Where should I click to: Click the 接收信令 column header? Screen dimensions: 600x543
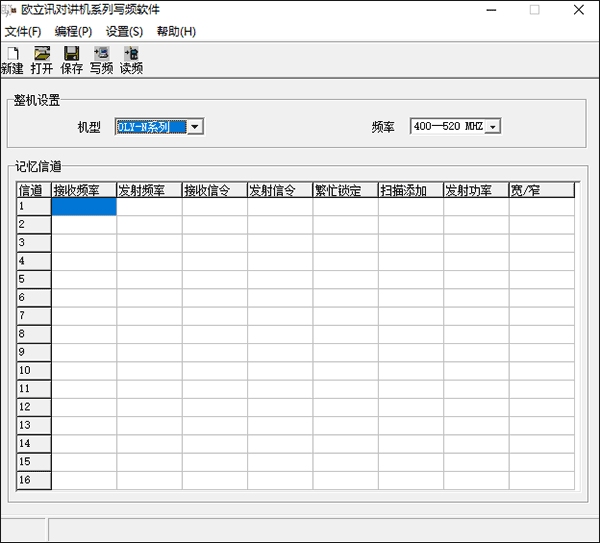pyautogui.click(x=215, y=190)
